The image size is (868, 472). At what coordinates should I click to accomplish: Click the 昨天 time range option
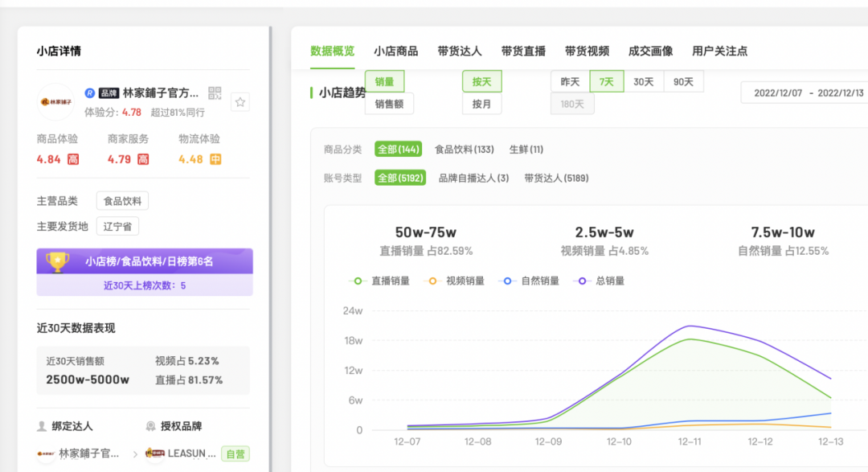(x=571, y=81)
